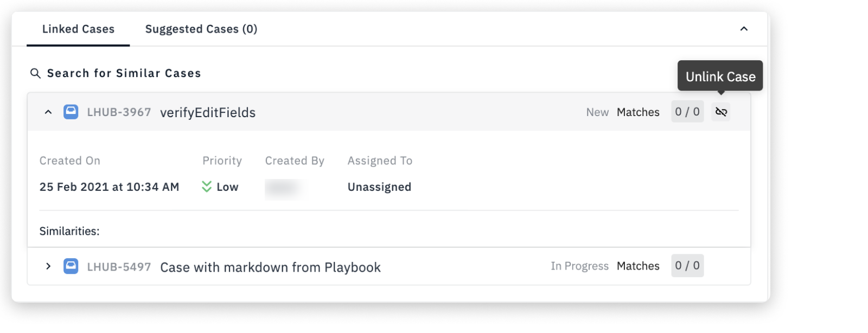Viewport: 868px width, 333px height.
Task: Click Case with markdown from Playbook title
Action: 270,267
